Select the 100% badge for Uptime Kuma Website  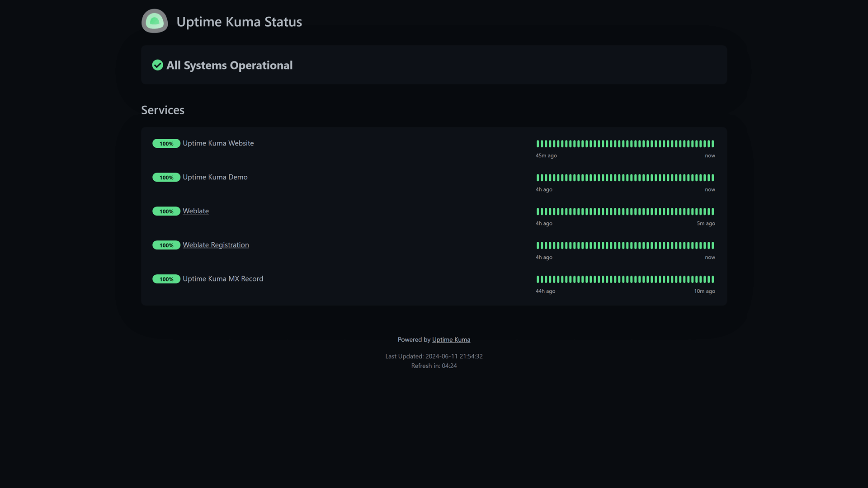click(166, 143)
